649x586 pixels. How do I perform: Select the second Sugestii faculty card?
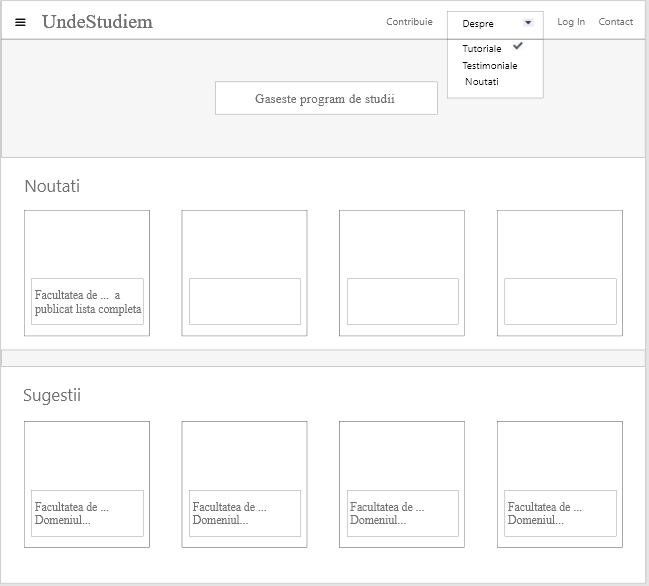pyautogui.click(x=244, y=484)
